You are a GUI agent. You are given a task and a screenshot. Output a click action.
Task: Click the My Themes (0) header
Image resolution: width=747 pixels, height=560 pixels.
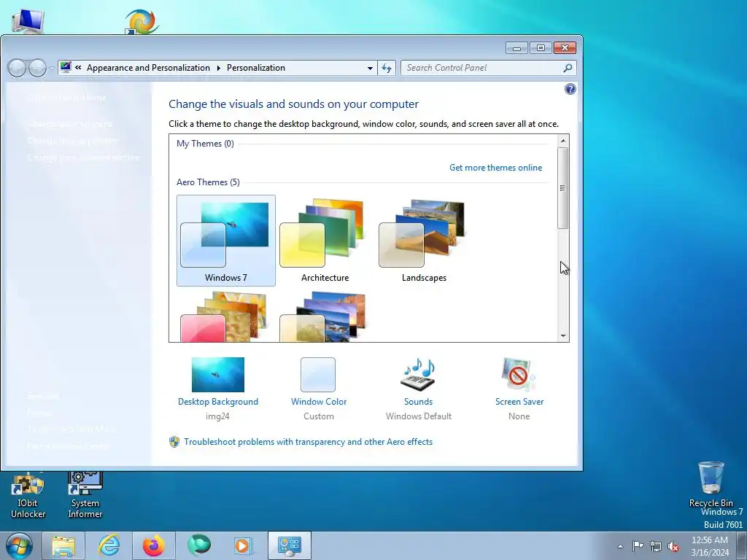click(x=205, y=144)
